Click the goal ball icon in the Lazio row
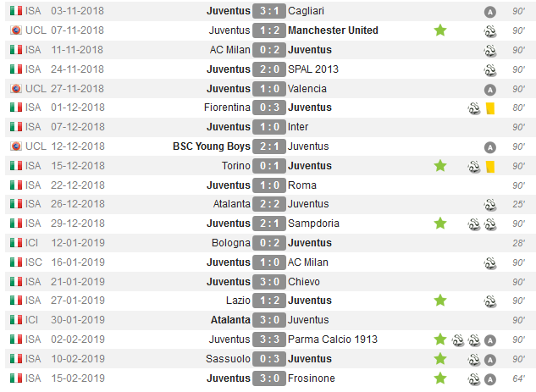 pos(489,301)
